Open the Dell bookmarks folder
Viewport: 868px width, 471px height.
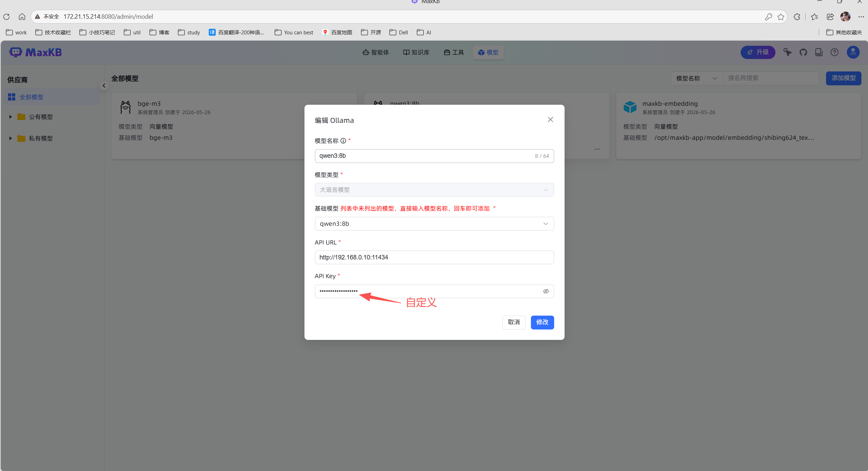399,33
